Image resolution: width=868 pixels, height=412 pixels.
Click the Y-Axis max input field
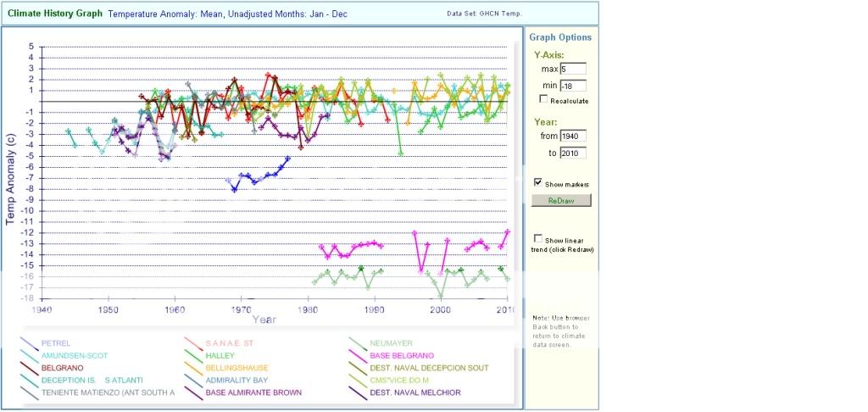(x=572, y=69)
